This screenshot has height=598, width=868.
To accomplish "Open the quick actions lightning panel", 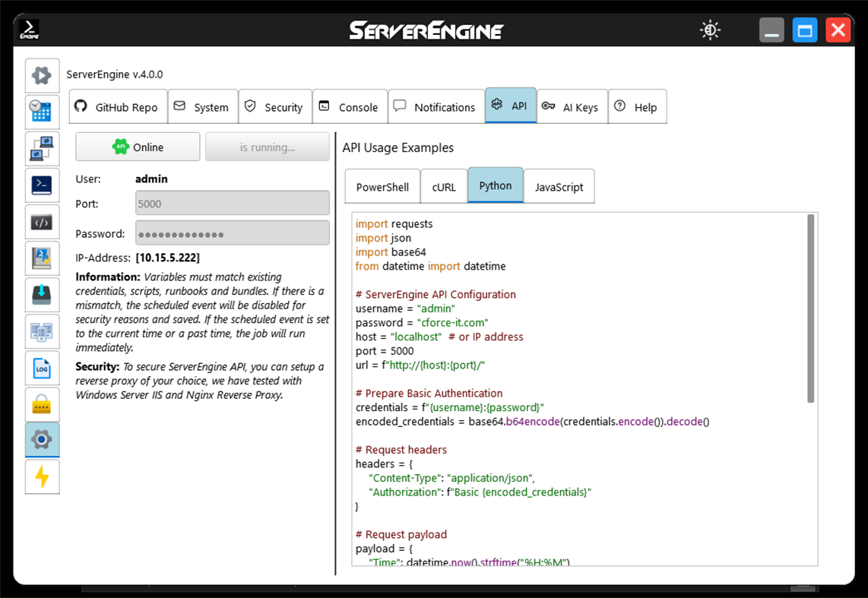I will (x=42, y=476).
